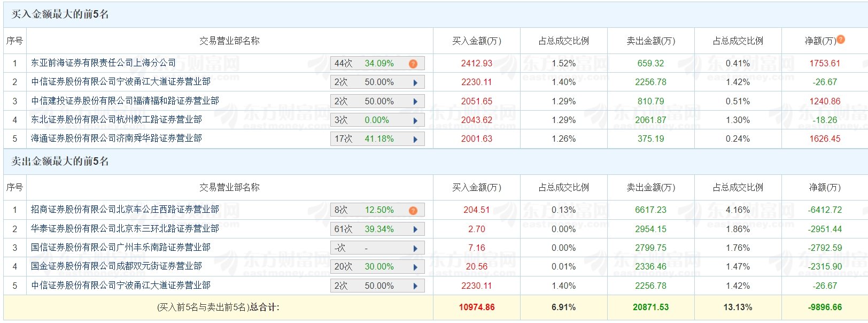Open 国信证券广州丰乐南路证券营业部 link

121,247
